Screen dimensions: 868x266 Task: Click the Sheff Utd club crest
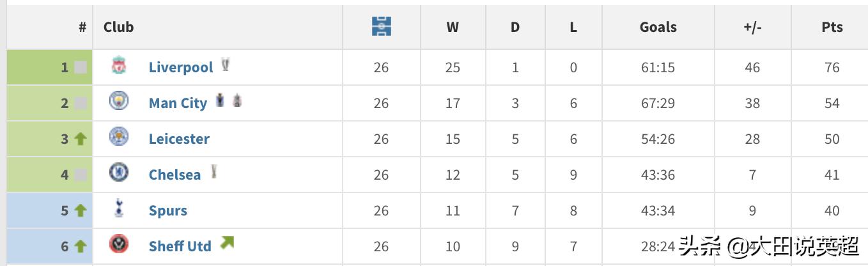119,244
